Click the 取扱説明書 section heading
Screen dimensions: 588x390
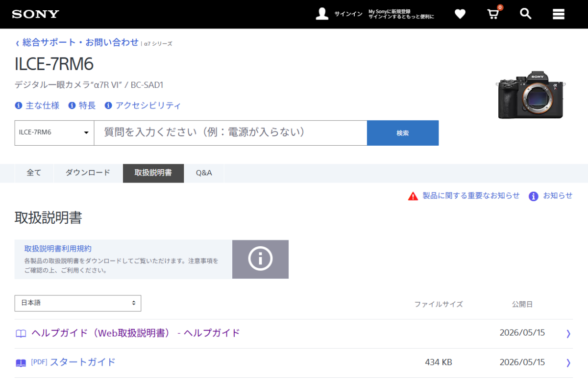click(49, 218)
